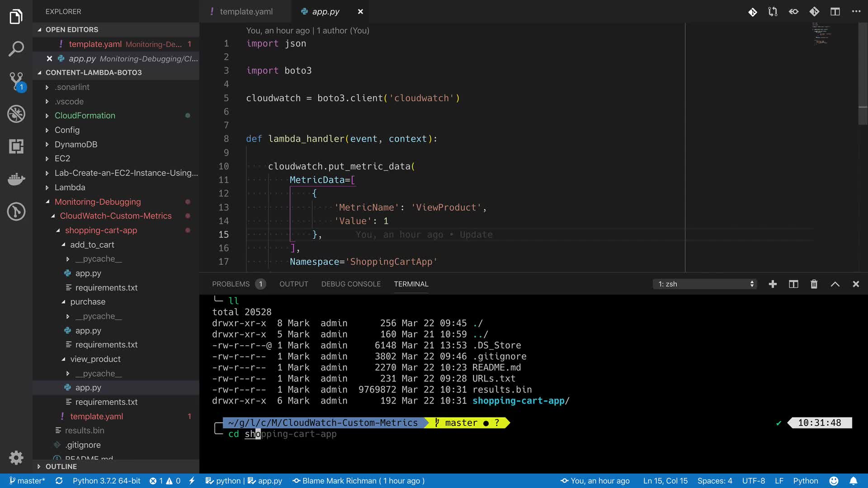868x488 pixels.
Task: Open the Docker view icon
Action: (16, 179)
